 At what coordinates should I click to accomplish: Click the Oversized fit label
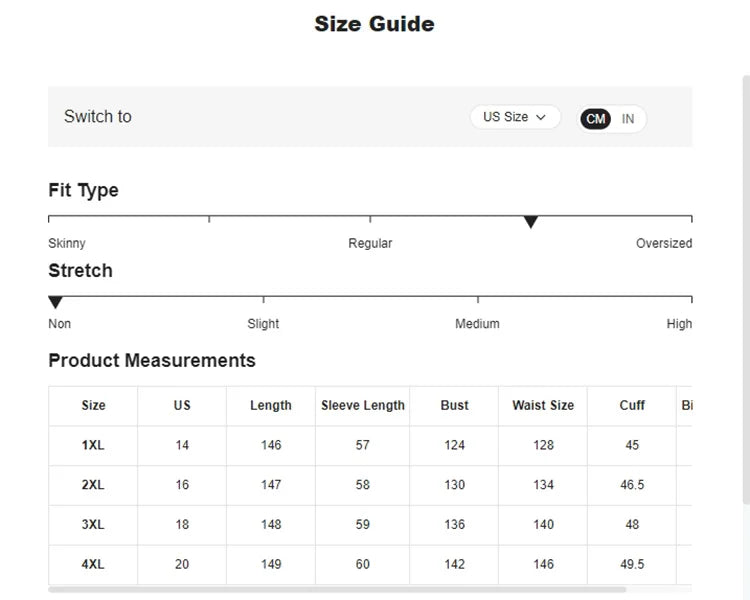[x=664, y=243]
